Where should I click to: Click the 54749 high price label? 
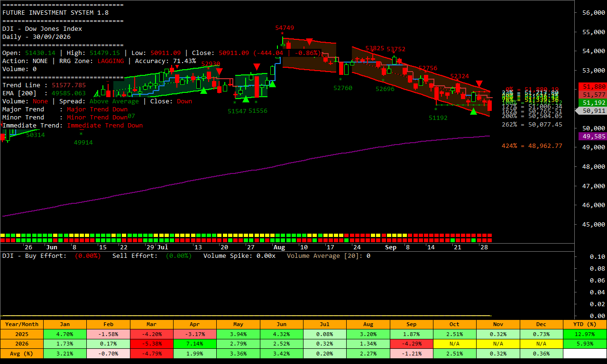click(x=285, y=28)
